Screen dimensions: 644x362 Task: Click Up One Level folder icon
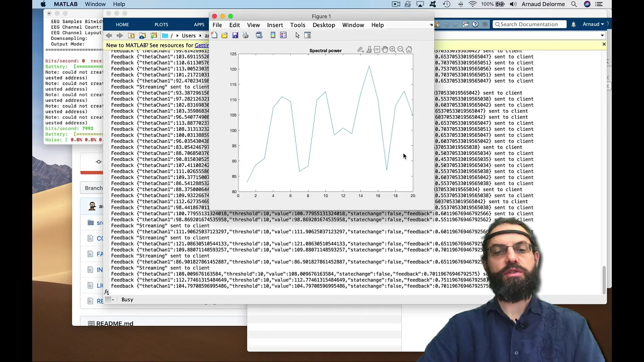click(131, 36)
